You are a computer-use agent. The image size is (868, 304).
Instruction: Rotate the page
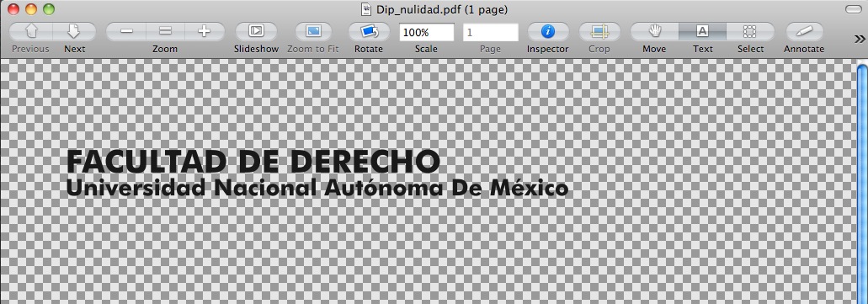coord(369,31)
